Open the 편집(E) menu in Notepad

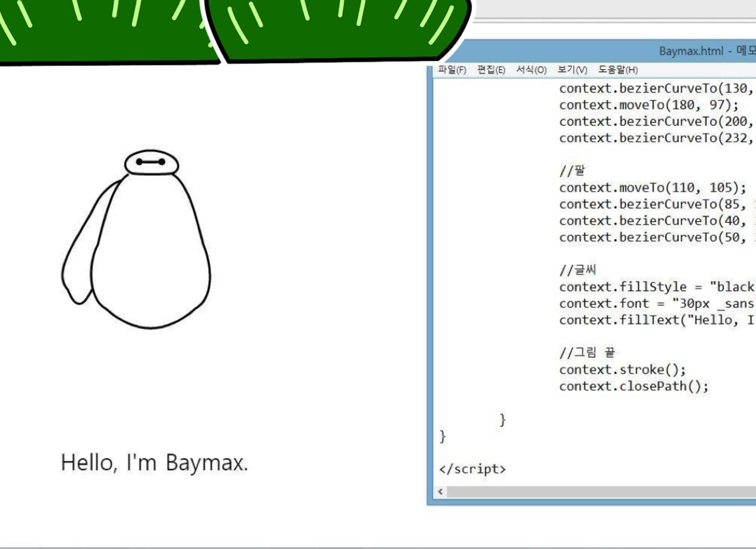click(x=491, y=70)
